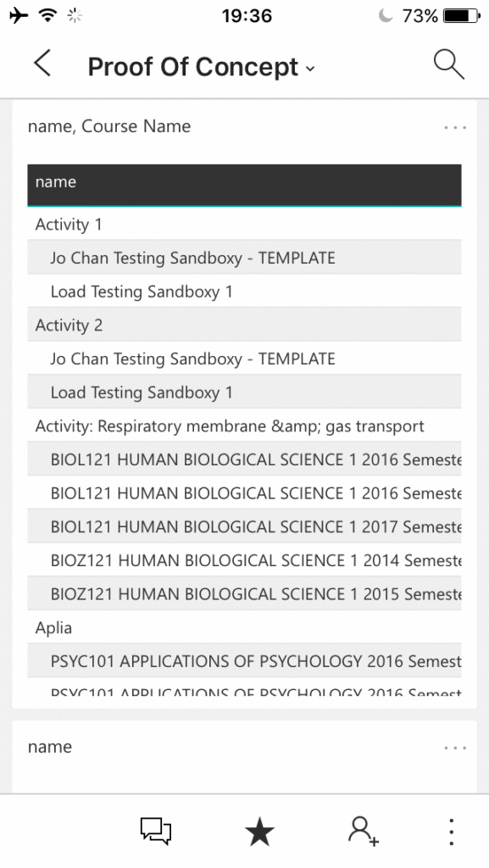Tap Jo Chan Testing Sandboxy under Activity 2
489x868 pixels.
[x=244, y=359]
